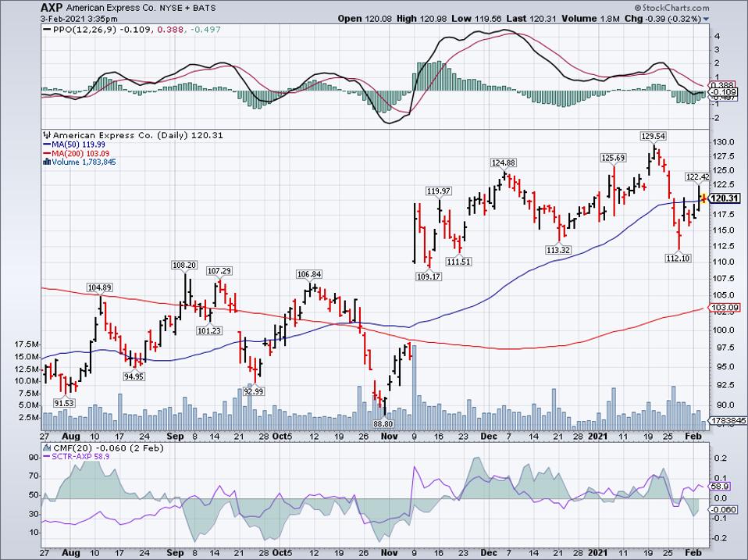The height and width of the screenshot is (560, 748).
Task: Click the 92.99 low price label
Action: click(253, 391)
